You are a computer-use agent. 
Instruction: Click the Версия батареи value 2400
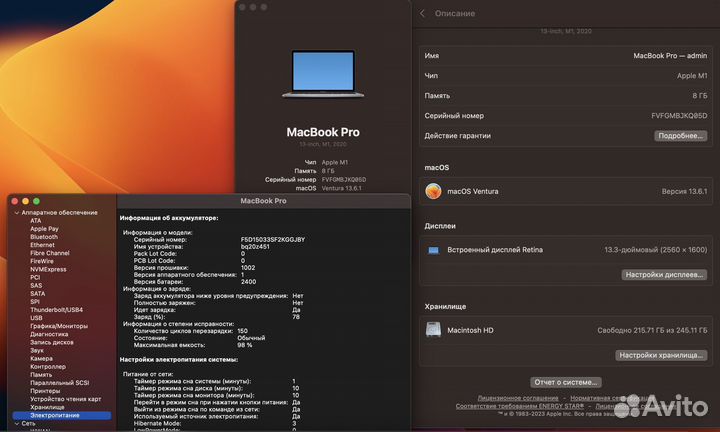pyautogui.click(x=248, y=282)
